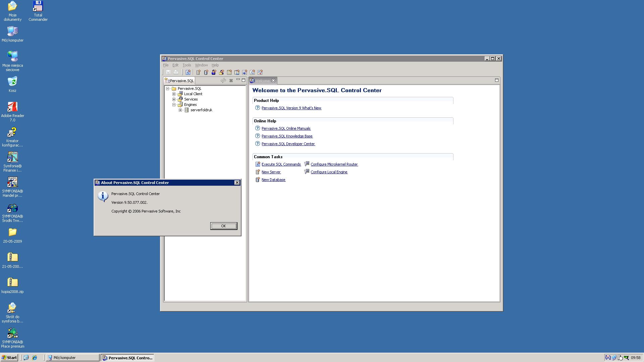The width and height of the screenshot is (644, 362).
Task: Click the New Function (fx) toolbar icon
Action: point(252,72)
